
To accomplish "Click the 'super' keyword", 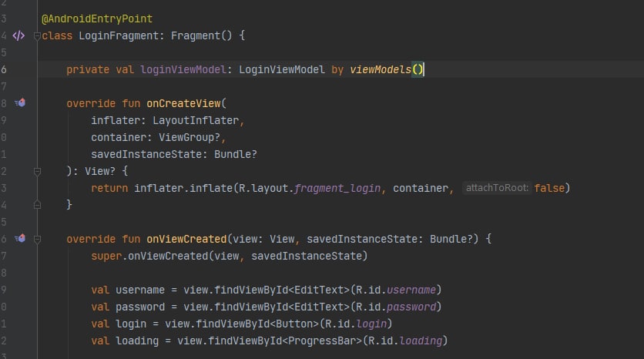I will point(106,256).
